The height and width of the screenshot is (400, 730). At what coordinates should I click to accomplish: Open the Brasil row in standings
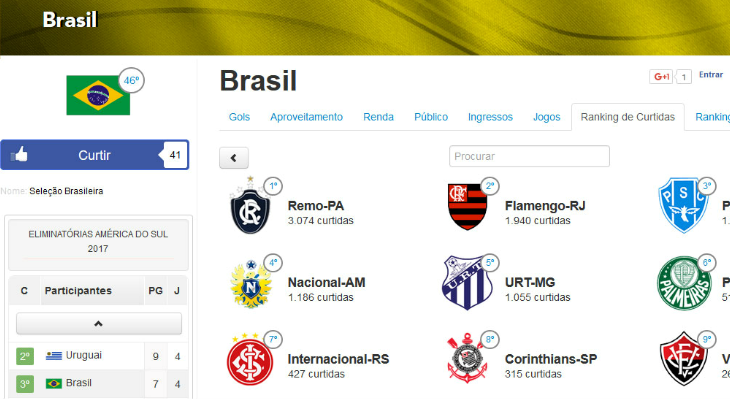[99, 384]
